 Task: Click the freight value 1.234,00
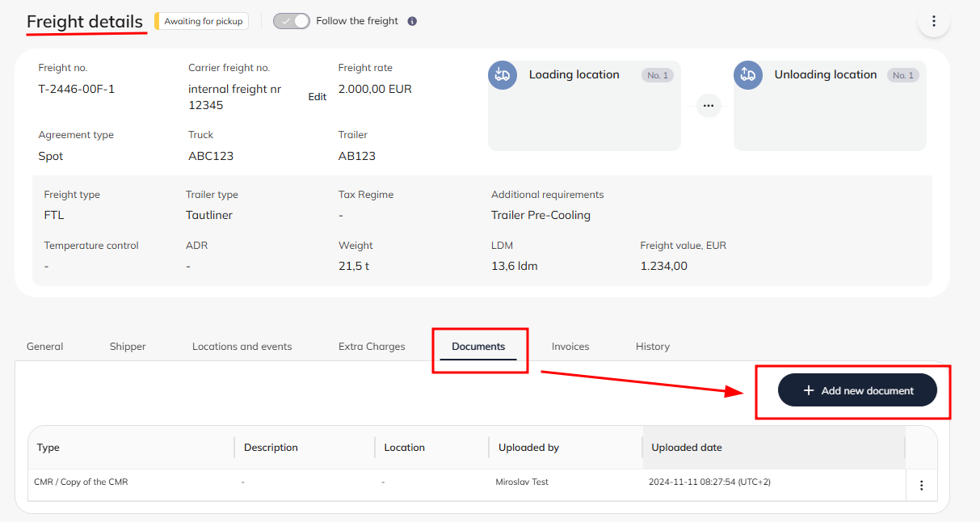(x=664, y=266)
